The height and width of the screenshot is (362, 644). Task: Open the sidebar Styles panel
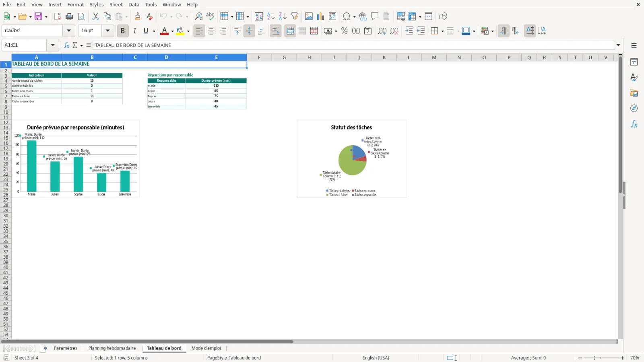(634, 77)
